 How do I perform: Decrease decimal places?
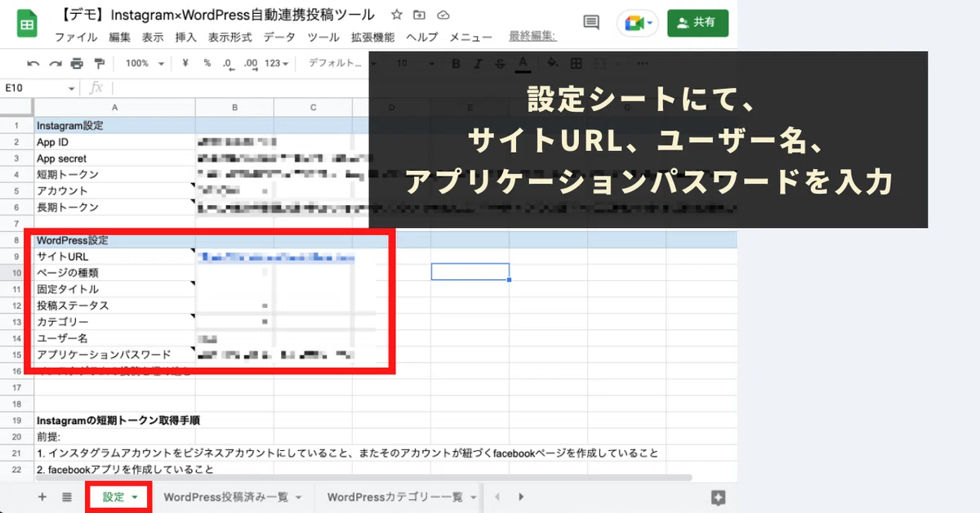pos(228,63)
